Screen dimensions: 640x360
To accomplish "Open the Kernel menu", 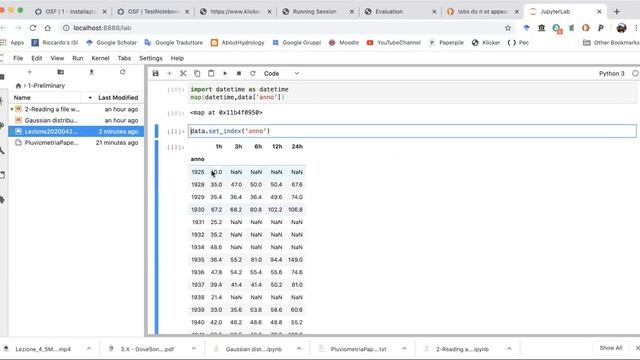I will pos(100,58).
